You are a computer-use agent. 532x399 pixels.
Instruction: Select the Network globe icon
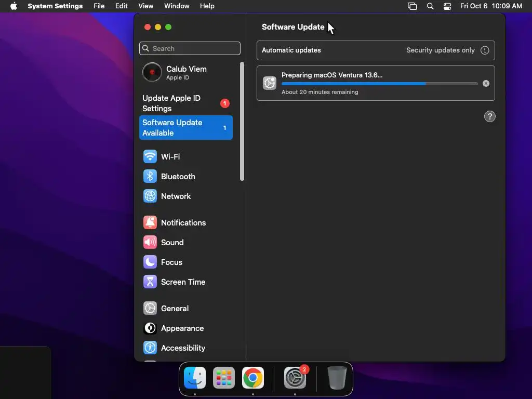click(150, 196)
